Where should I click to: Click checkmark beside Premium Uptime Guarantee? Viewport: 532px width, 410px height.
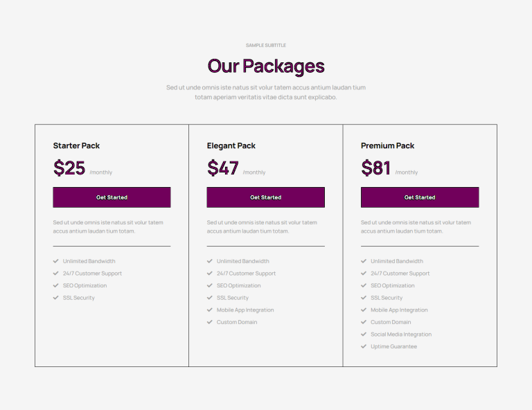[364, 346]
